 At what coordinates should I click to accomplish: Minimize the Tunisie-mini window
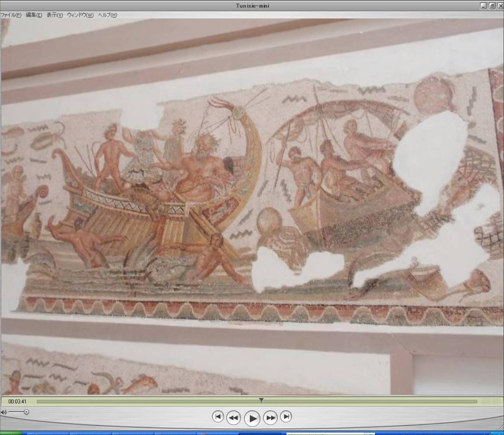click(484, 6)
